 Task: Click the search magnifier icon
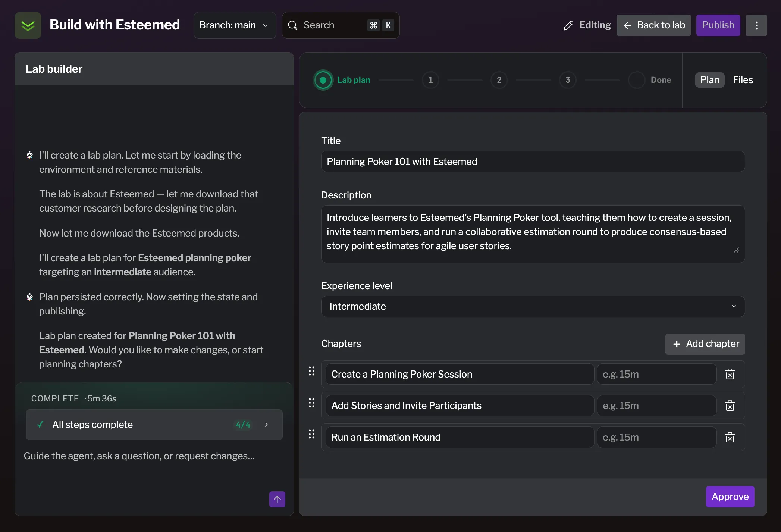293,25
